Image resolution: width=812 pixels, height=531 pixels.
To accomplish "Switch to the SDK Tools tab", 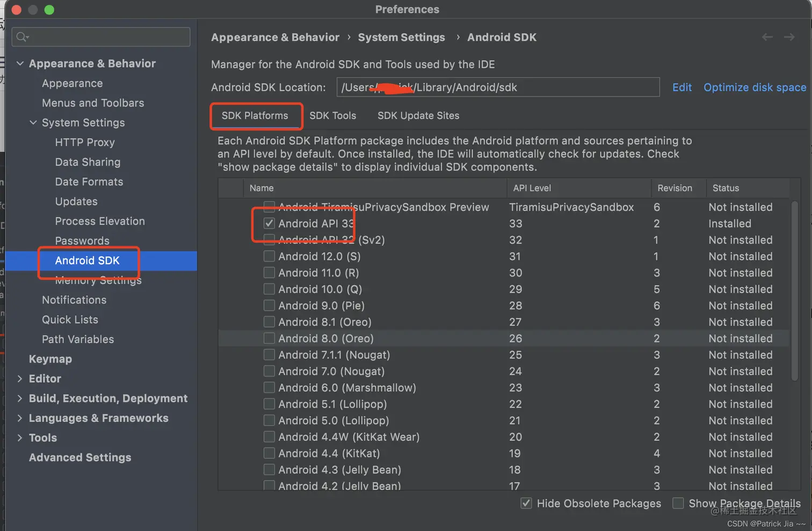I will [x=332, y=115].
